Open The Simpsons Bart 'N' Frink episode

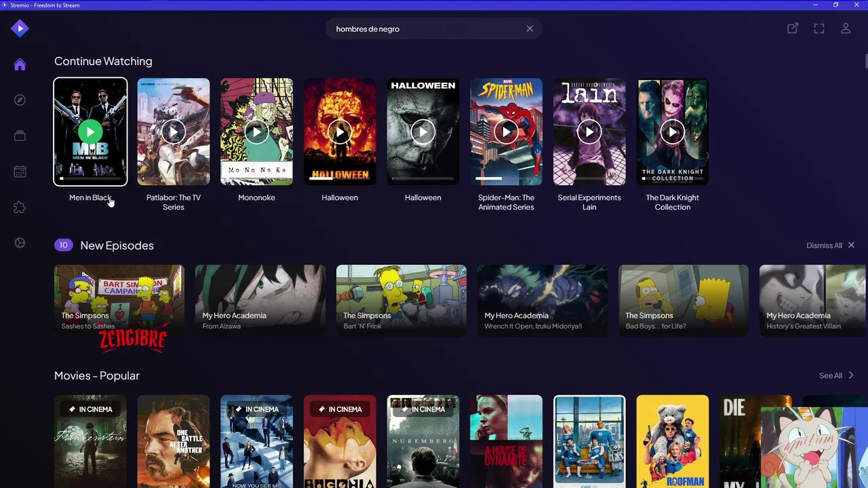coord(401,300)
